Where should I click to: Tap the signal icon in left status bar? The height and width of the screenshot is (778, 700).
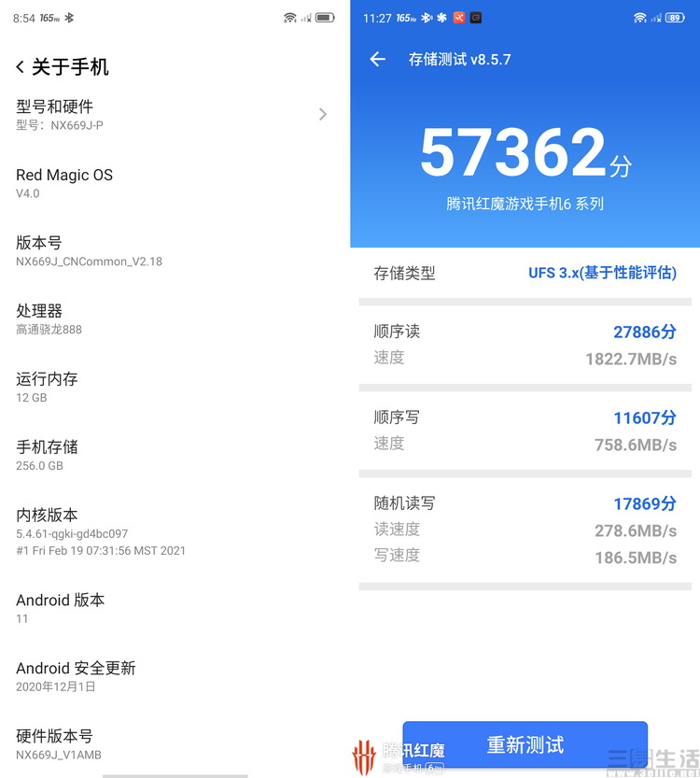tap(306, 19)
